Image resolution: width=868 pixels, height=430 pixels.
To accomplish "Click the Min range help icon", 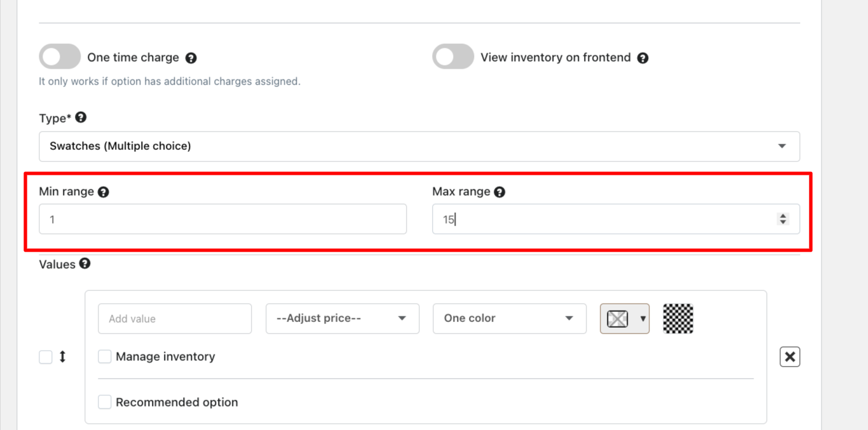I will (x=104, y=192).
